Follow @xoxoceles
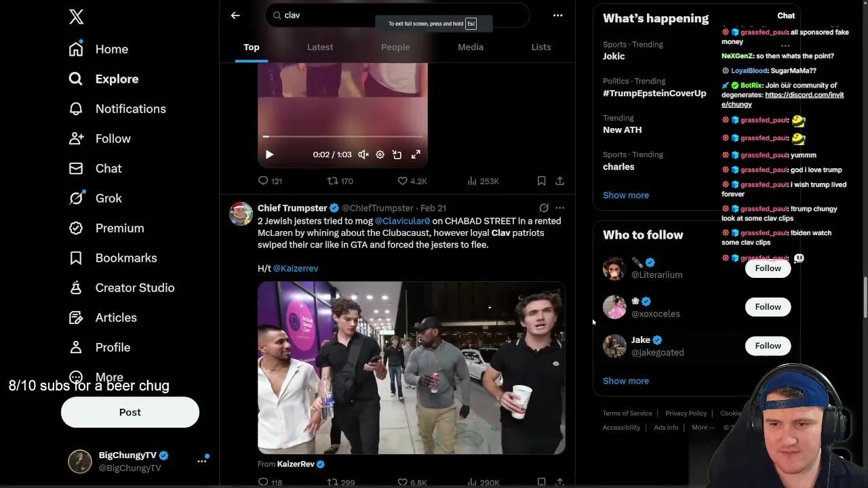The width and height of the screenshot is (868, 488). pos(768,307)
